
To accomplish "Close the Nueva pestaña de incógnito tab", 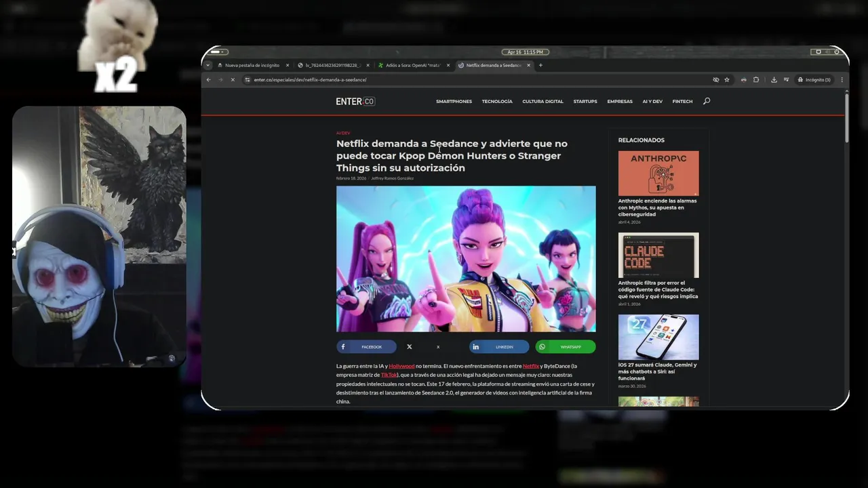I will (288, 66).
